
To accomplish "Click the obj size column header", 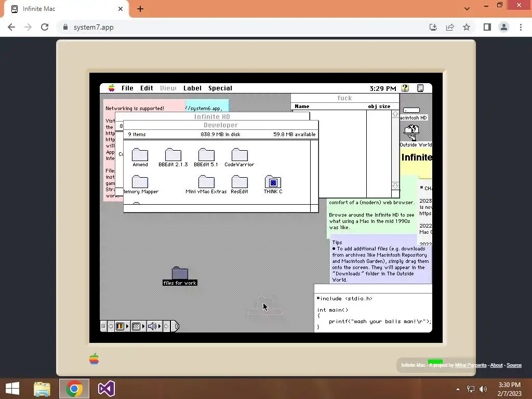I will click(x=379, y=106).
